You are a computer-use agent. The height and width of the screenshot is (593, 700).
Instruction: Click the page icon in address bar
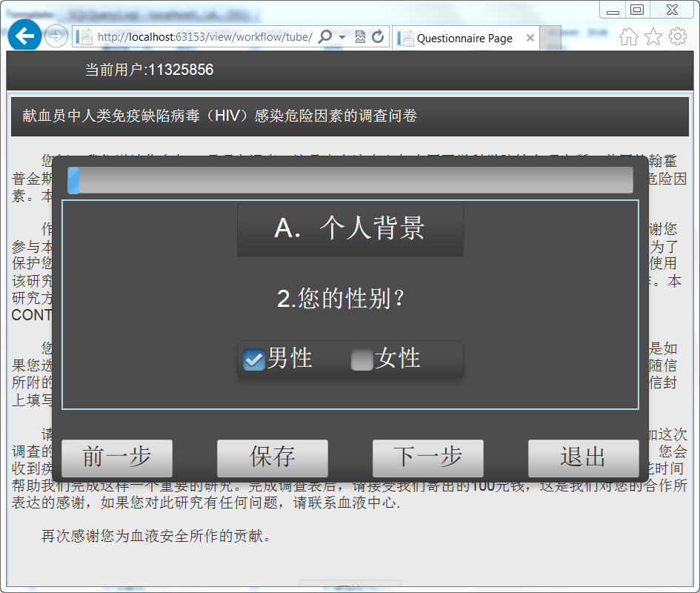pos(84,36)
